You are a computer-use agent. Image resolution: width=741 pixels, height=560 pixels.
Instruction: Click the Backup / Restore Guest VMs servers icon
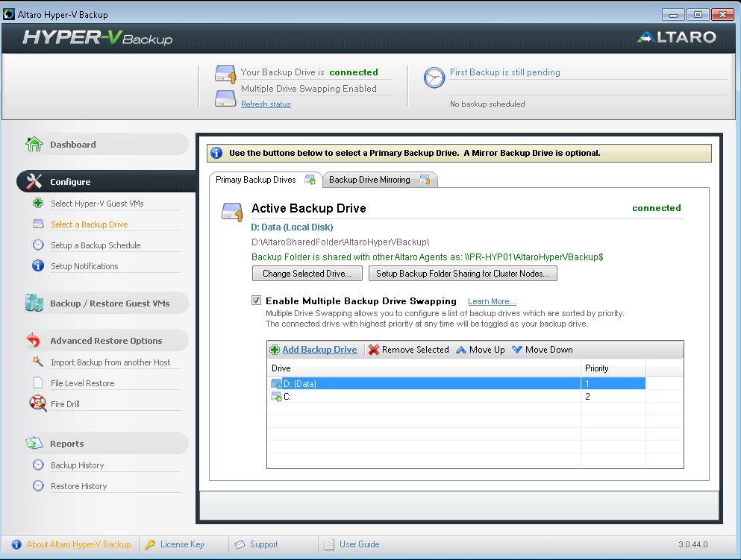[34, 303]
